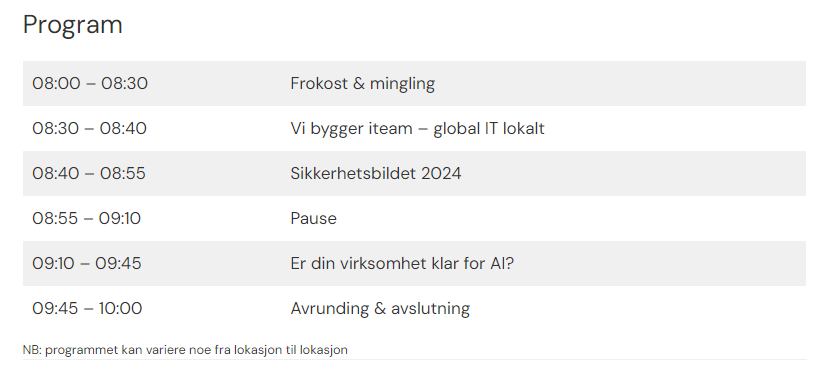Screen dimensions: 822x382
Task: Click the Pause row text
Action: [313, 219]
